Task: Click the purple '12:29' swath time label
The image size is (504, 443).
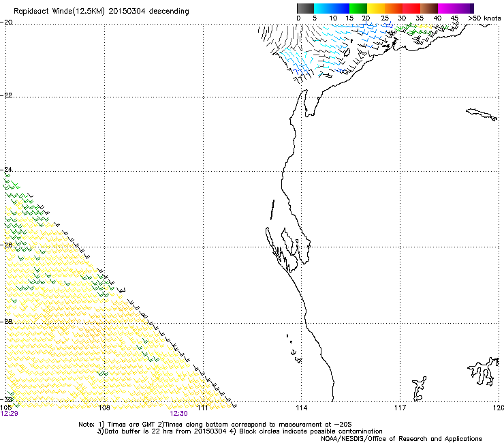Action: pyautogui.click(x=10, y=414)
